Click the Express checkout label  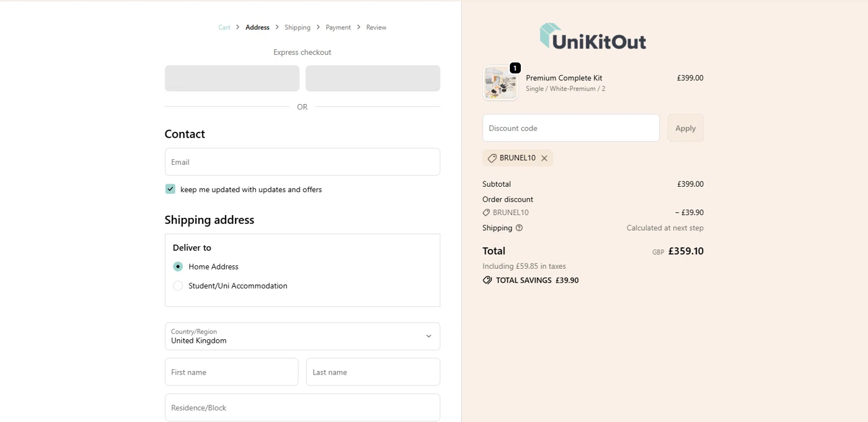click(302, 52)
